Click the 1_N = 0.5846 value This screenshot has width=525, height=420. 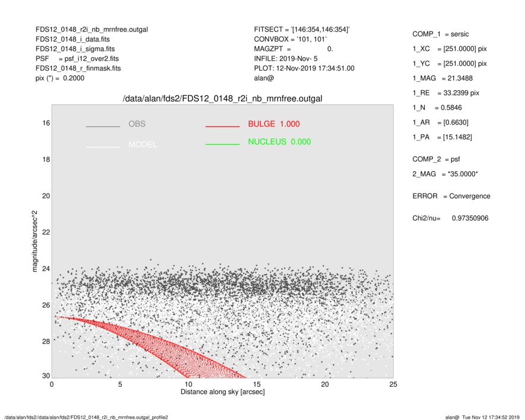(x=437, y=108)
